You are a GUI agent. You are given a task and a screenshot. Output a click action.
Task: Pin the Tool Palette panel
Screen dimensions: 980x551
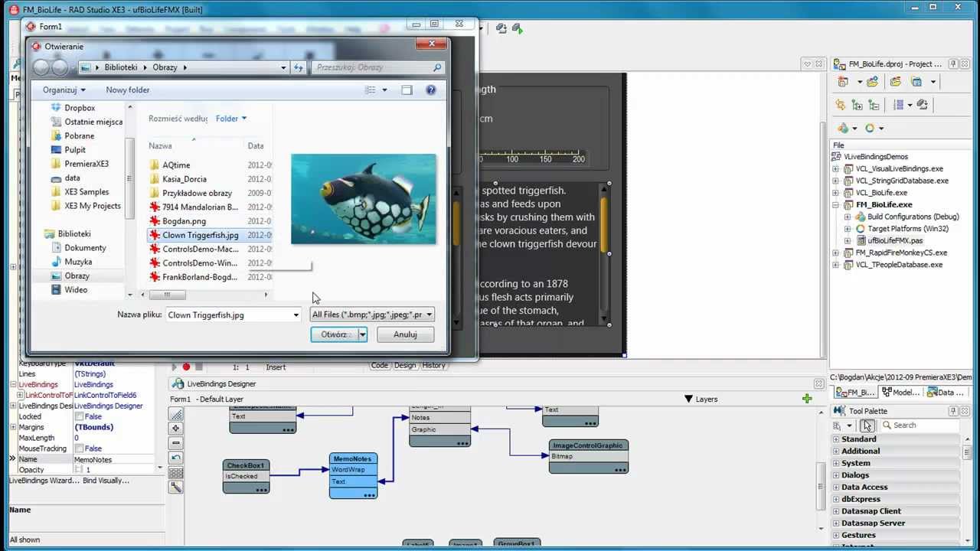click(x=953, y=411)
